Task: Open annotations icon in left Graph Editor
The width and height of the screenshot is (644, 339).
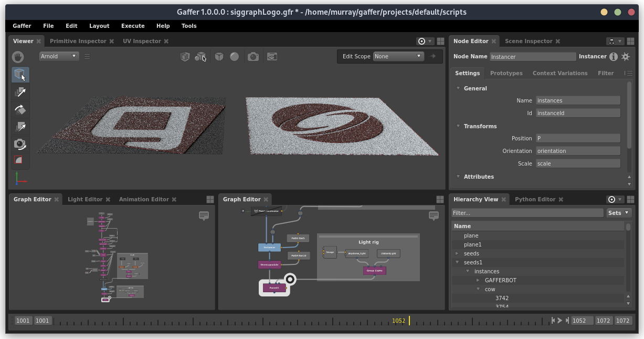Action: coord(204,215)
